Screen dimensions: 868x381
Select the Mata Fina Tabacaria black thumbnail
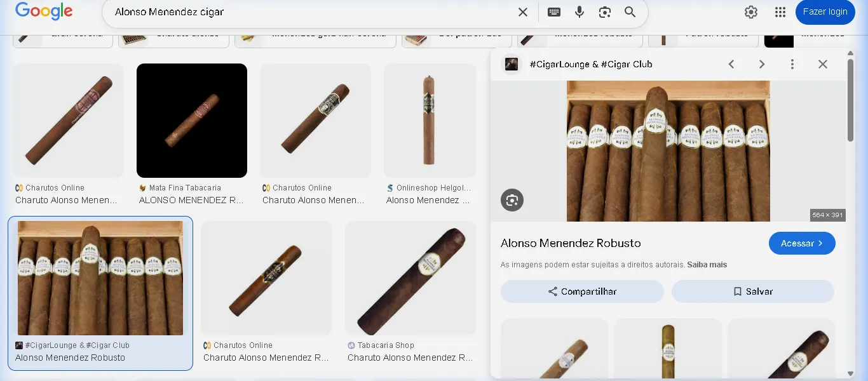pos(192,121)
